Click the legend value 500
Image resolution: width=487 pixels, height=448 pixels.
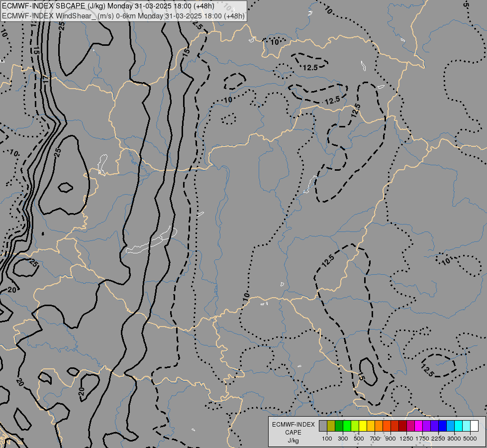[359, 439]
